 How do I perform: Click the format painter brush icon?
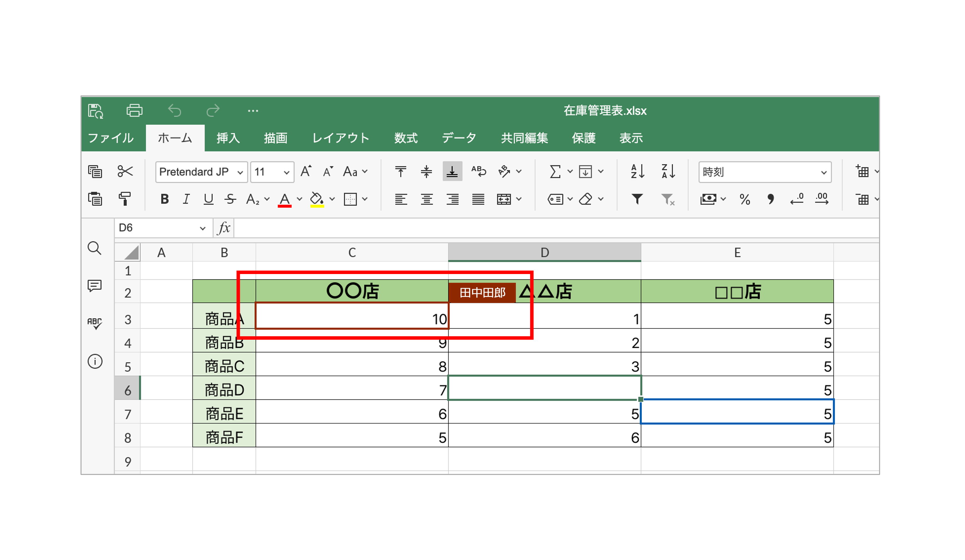click(x=125, y=199)
